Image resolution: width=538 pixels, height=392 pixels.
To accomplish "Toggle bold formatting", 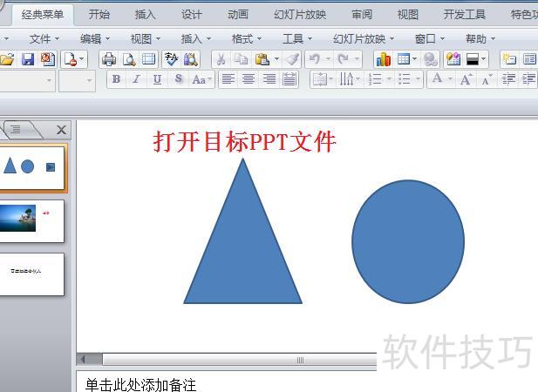I will pyautogui.click(x=116, y=79).
